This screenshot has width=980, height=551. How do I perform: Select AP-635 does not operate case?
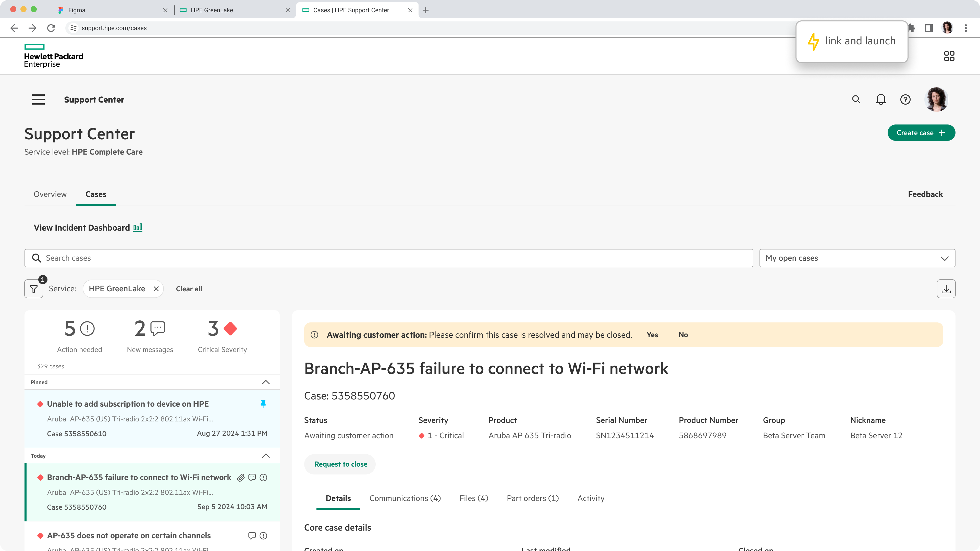[x=129, y=536]
